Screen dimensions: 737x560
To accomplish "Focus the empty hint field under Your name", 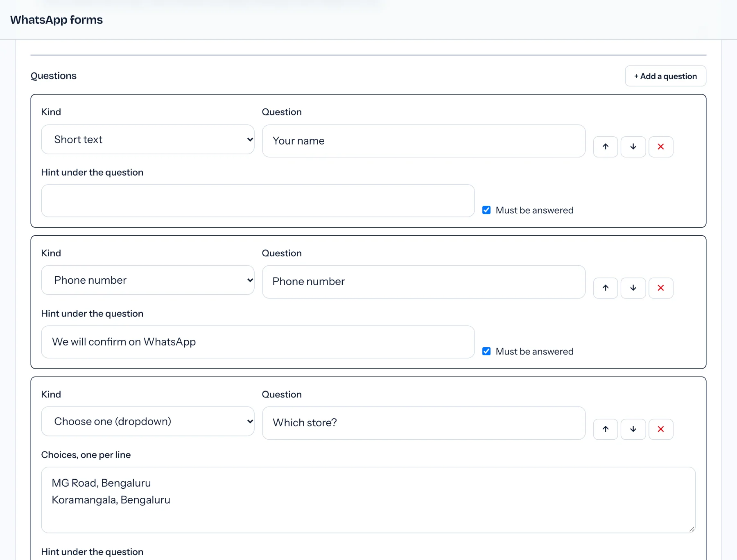I will (x=258, y=201).
